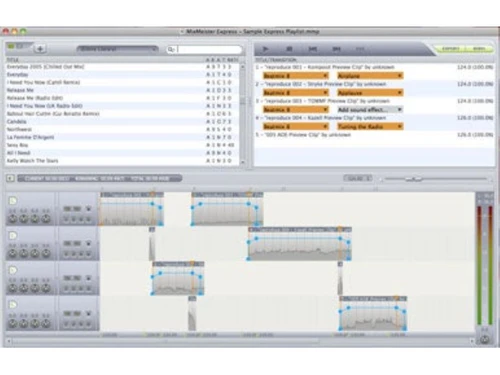Select 'La Femme D'Argent' in the library
Image resolution: width=500 pixels, height=375 pixels.
tap(122, 137)
